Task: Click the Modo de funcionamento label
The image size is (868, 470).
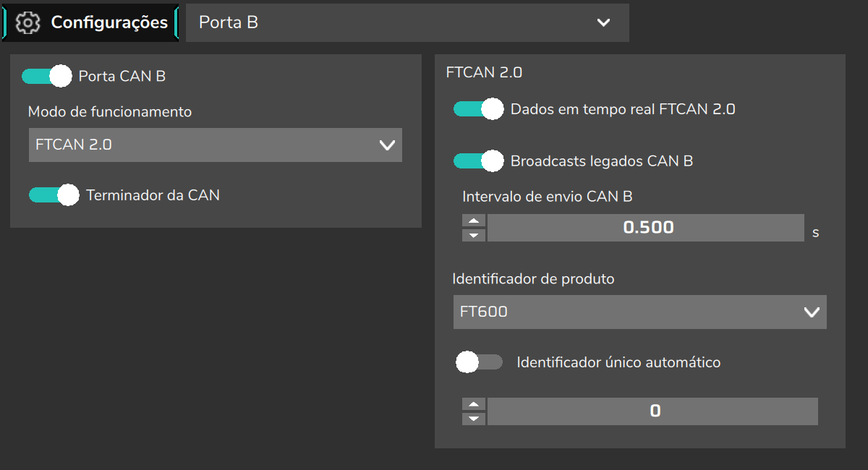Action: [110, 111]
